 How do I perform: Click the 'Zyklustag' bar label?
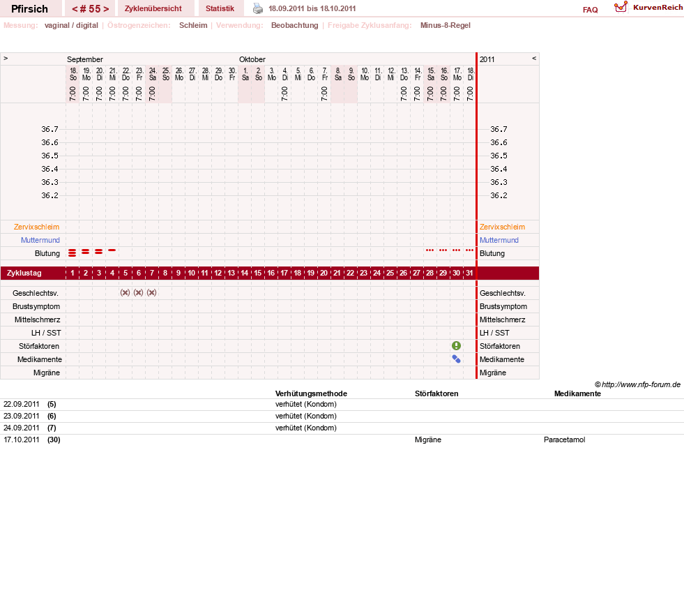pos(24,273)
